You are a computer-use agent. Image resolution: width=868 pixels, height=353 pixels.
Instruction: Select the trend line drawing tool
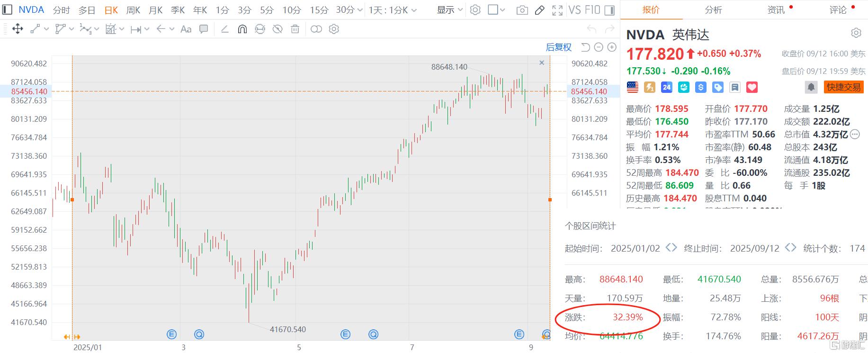click(x=35, y=29)
